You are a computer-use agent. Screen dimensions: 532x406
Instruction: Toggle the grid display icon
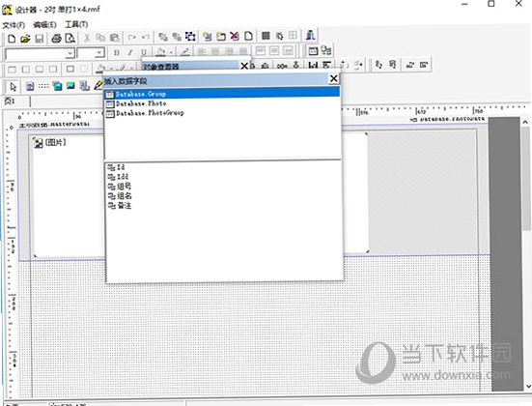(266, 36)
